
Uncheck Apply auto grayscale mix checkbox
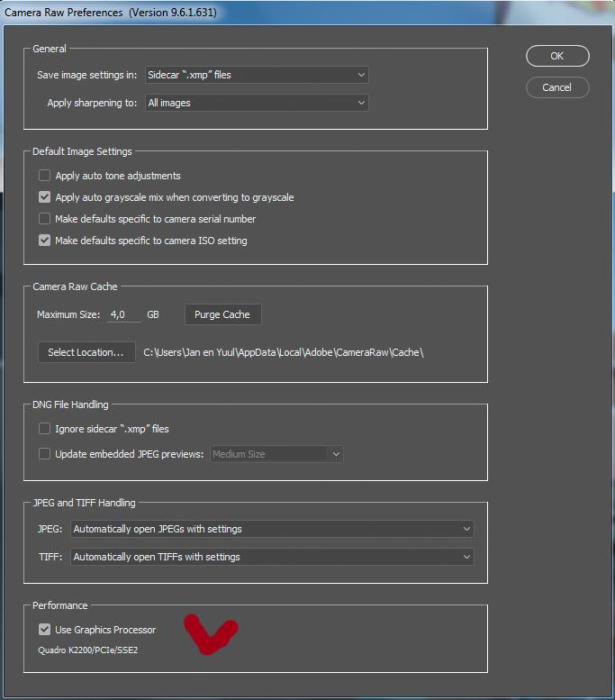coord(45,197)
